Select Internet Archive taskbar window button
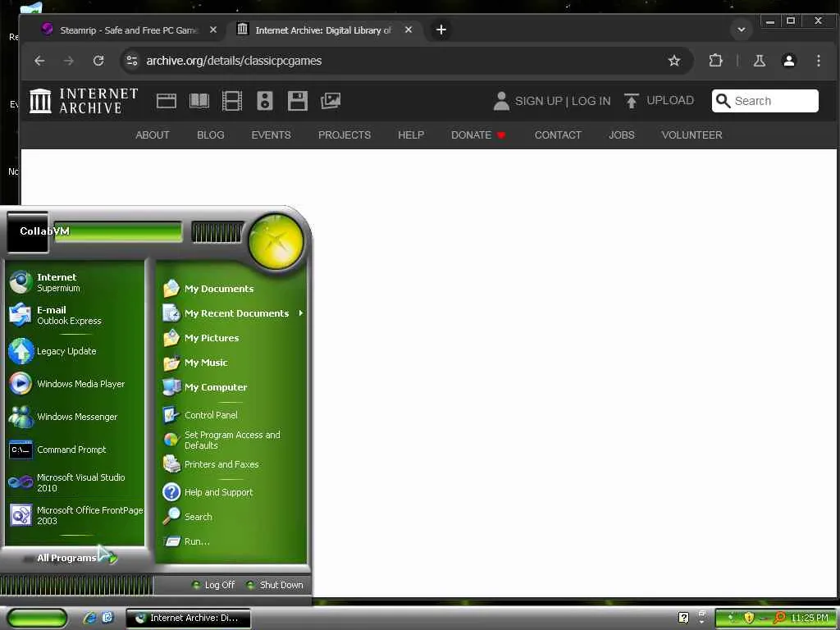840x630 pixels. [189, 618]
